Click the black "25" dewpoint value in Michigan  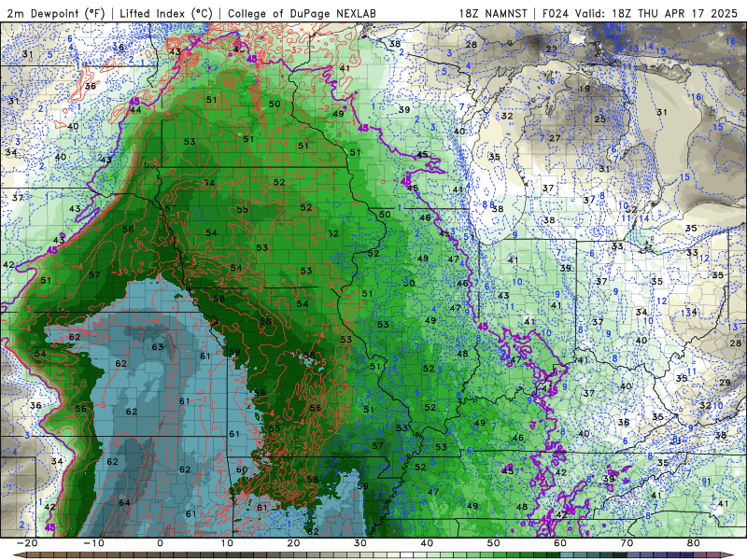coord(599,119)
